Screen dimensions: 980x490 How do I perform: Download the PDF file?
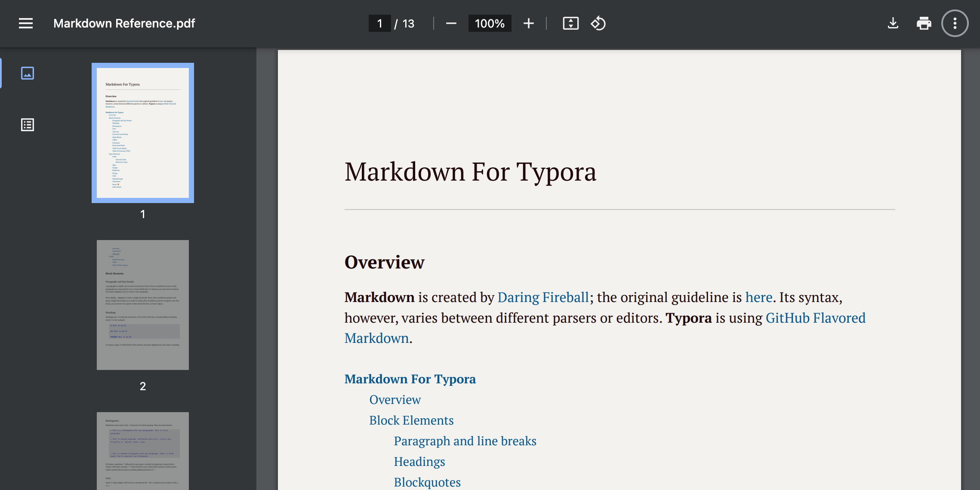pos(893,23)
